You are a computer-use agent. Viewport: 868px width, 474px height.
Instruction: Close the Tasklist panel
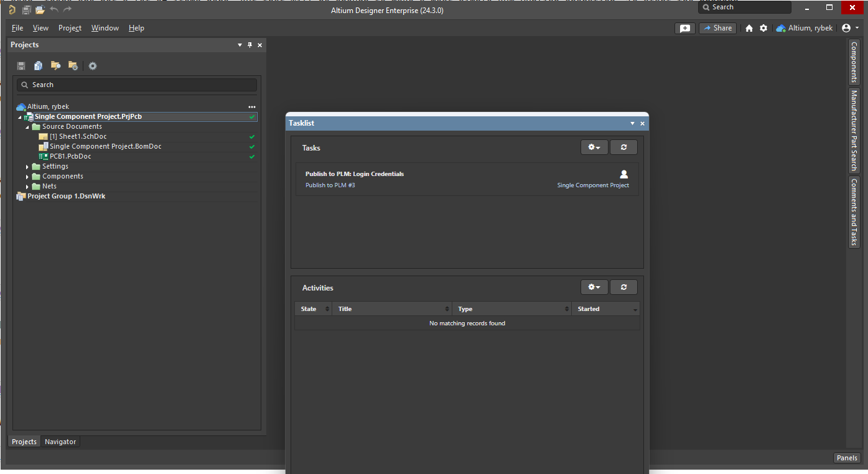pos(643,124)
